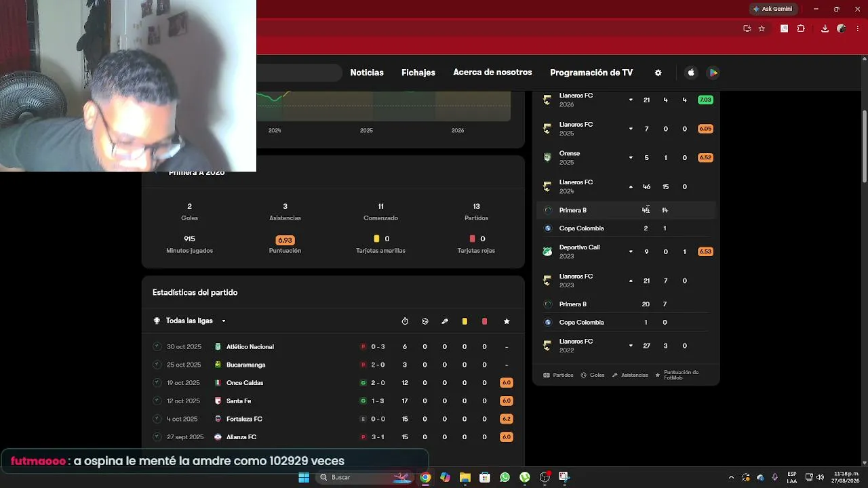
Task: Open Chrome from the taskbar
Action: click(x=425, y=477)
